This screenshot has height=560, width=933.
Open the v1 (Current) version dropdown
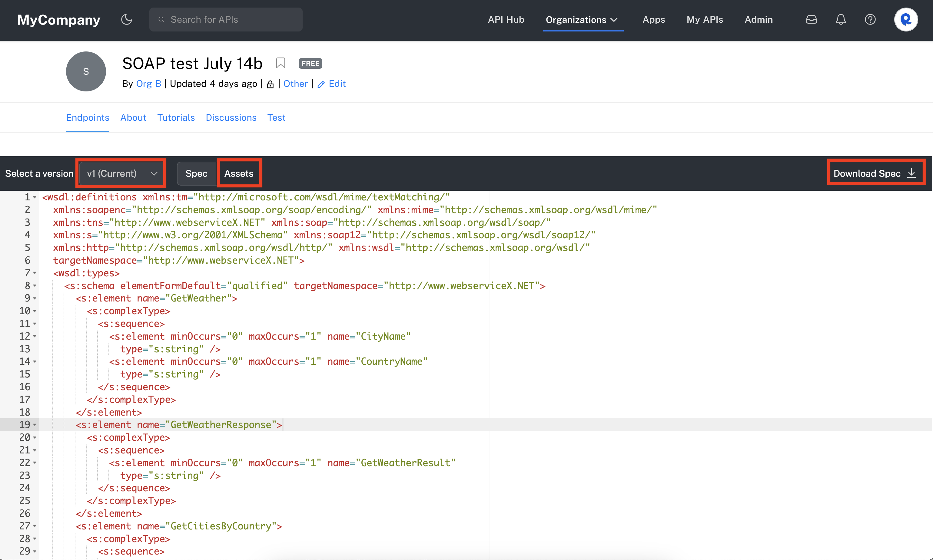tap(121, 173)
